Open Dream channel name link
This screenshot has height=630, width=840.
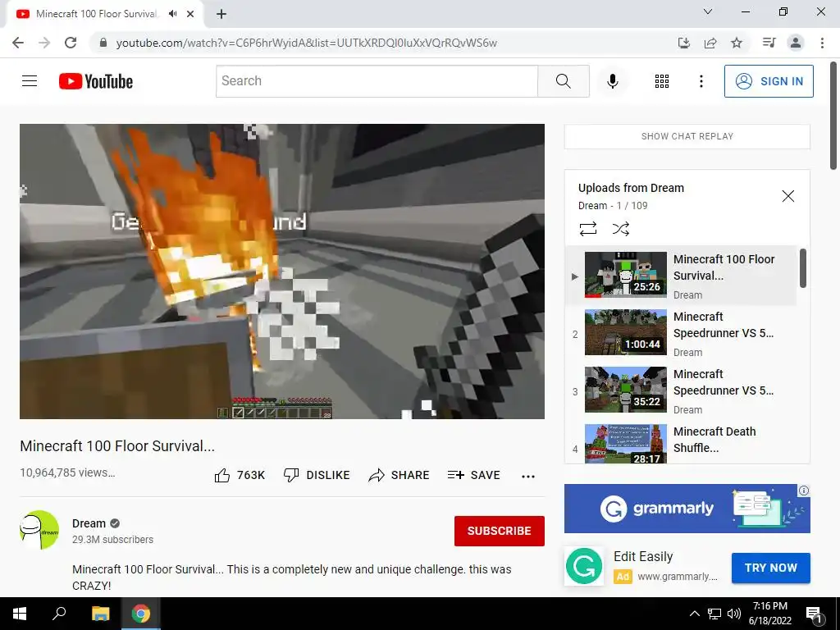89,523
